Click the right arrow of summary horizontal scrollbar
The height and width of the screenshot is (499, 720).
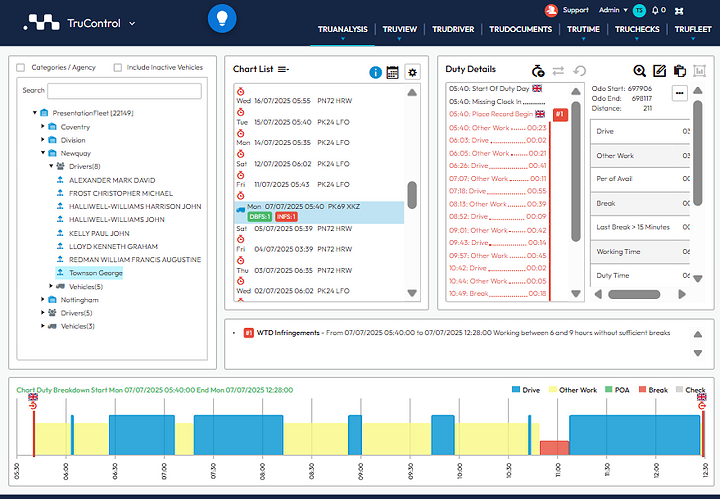coord(682,294)
